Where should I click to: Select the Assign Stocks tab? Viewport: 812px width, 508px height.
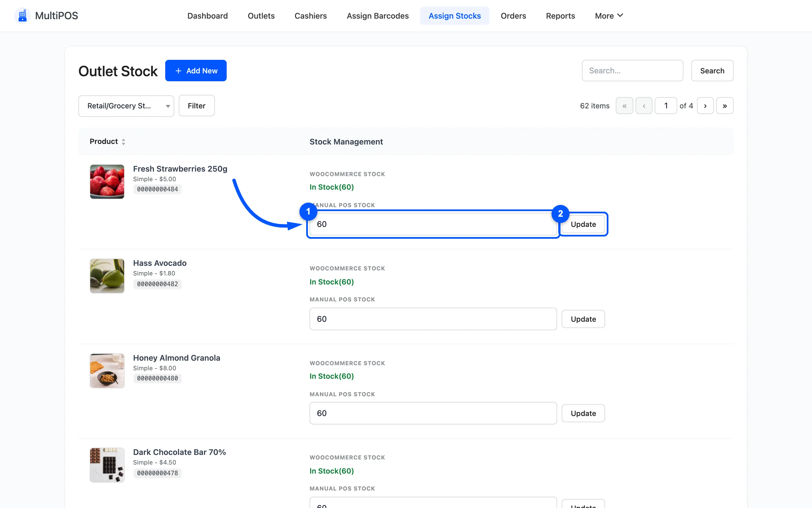(x=455, y=16)
